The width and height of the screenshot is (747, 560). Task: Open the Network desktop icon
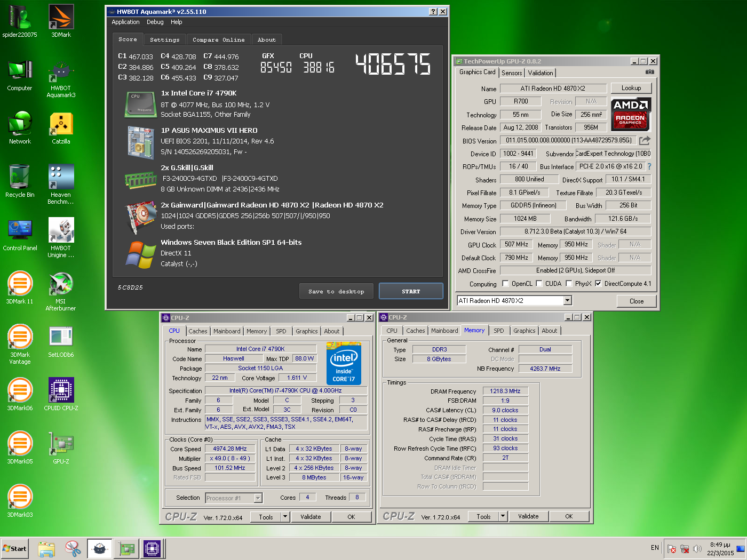click(x=20, y=128)
